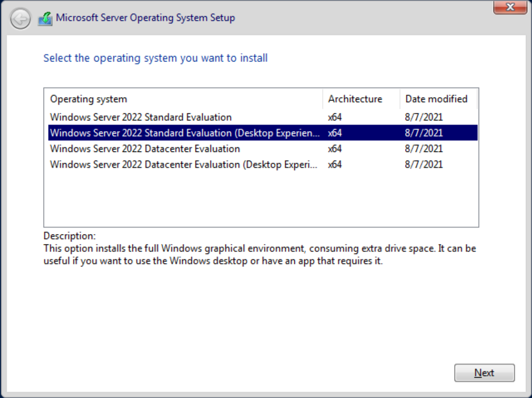Click the back arrow button
The image size is (532, 398).
[x=20, y=19]
